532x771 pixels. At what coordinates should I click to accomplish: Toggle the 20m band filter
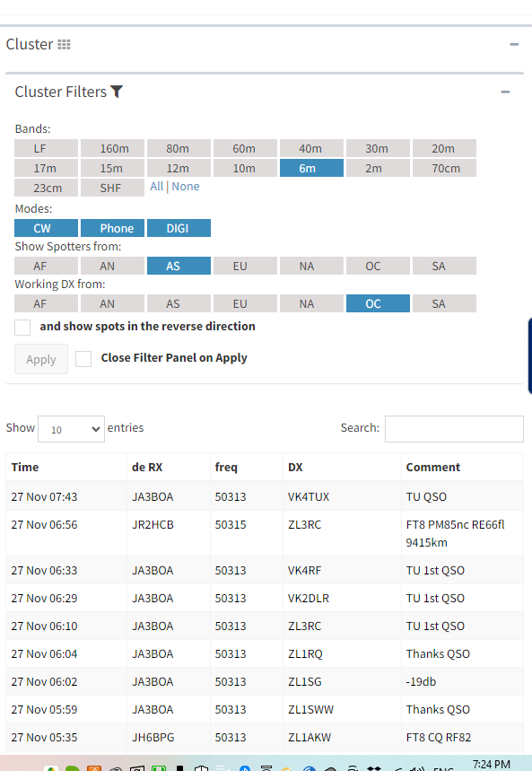pyautogui.click(x=444, y=148)
